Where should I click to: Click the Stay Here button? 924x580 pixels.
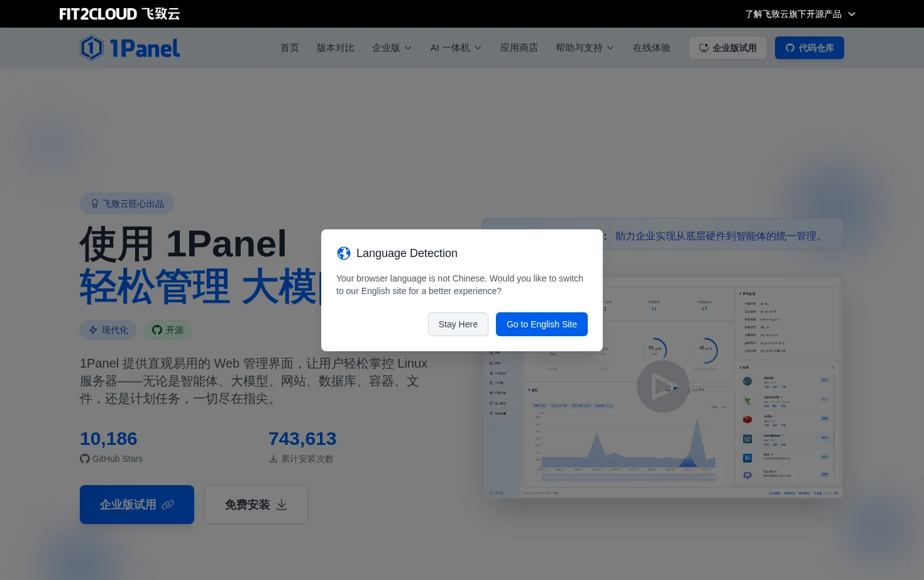coord(458,324)
